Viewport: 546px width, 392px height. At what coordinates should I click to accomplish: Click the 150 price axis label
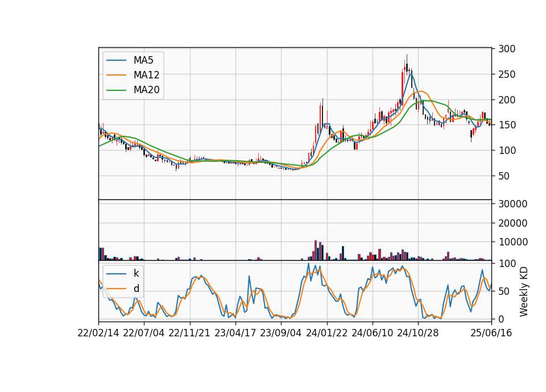tap(507, 125)
